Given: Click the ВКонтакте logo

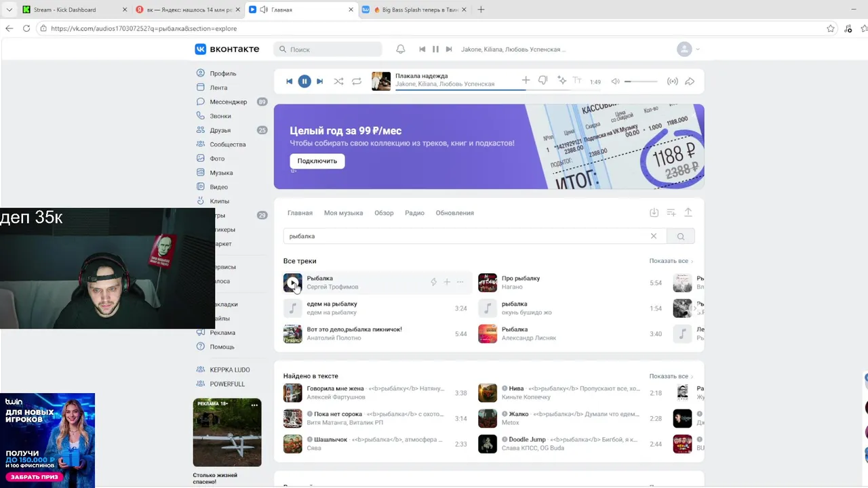Looking at the screenshot, I should click(227, 49).
